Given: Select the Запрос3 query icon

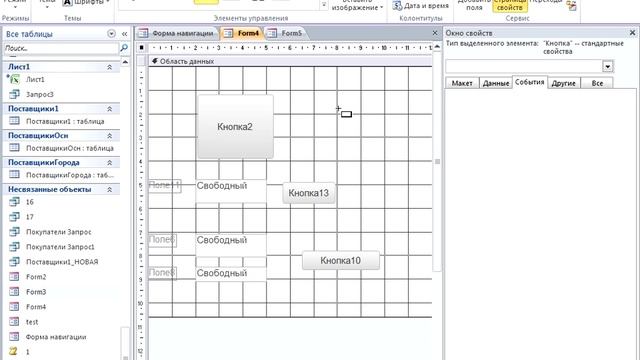Looking at the screenshot, I should [14, 94].
